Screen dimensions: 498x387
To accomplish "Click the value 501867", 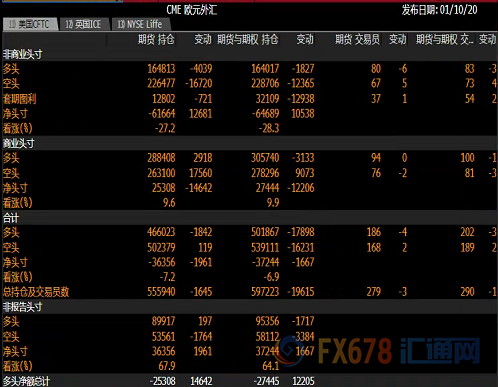I will pos(265,232).
